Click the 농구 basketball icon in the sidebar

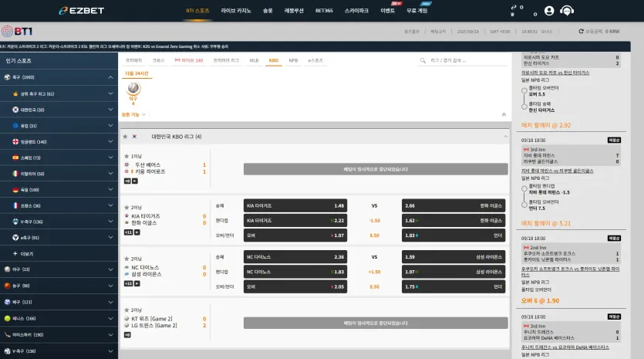8,286
